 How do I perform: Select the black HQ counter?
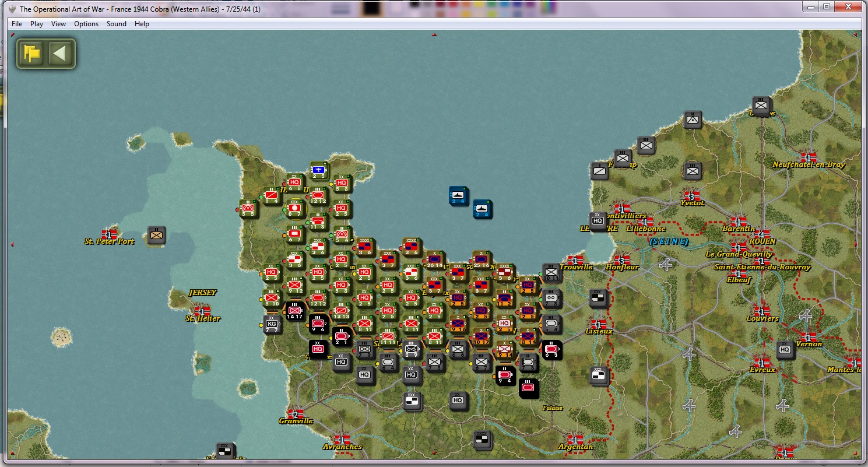tap(318, 349)
